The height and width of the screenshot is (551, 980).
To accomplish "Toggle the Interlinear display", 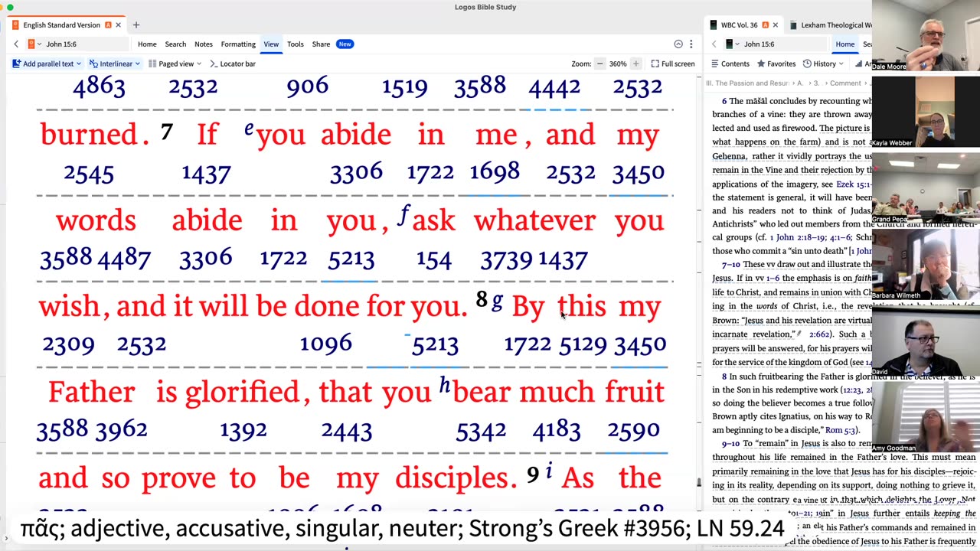I will [115, 64].
